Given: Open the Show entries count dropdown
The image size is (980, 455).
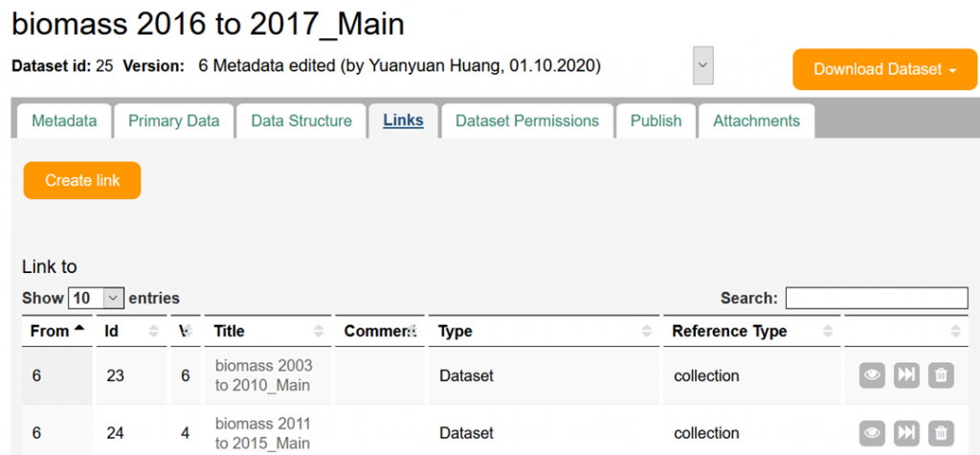Looking at the screenshot, I should (x=97, y=298).
